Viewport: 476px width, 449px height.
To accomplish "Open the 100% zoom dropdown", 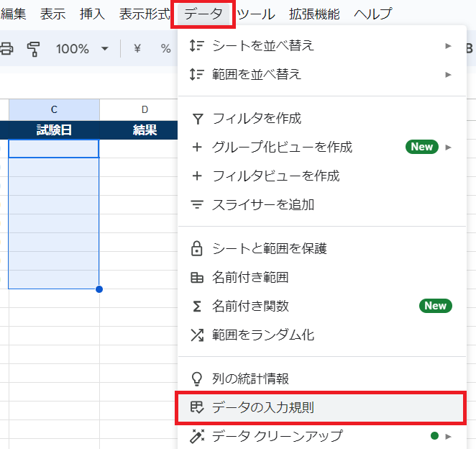I will (82, 49).
